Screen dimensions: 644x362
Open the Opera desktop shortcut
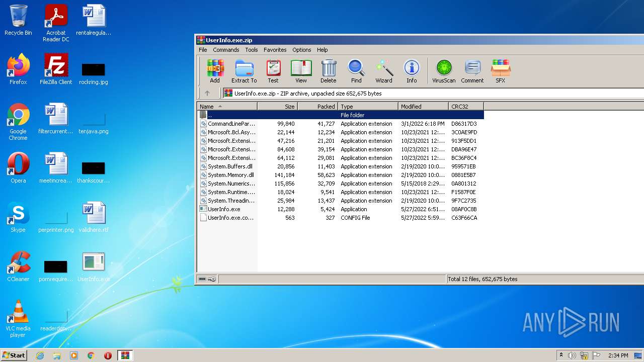(x=18, y=168)
